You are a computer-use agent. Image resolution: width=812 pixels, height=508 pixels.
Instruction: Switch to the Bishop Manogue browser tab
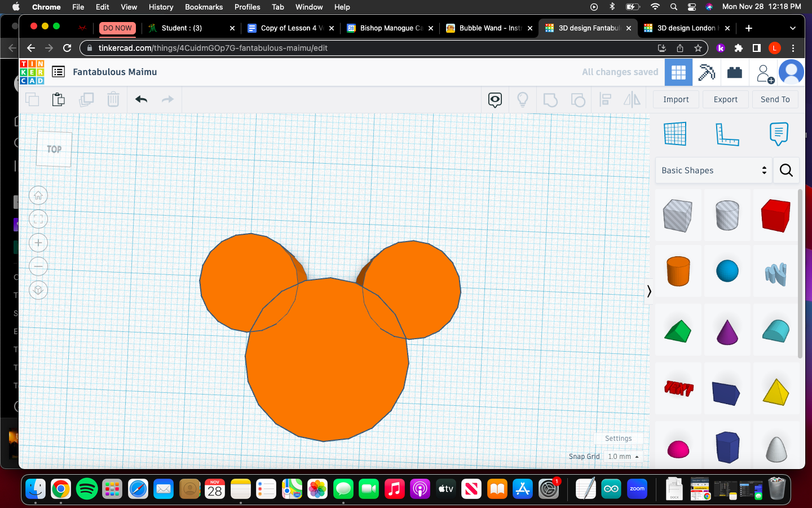(391, 28)
